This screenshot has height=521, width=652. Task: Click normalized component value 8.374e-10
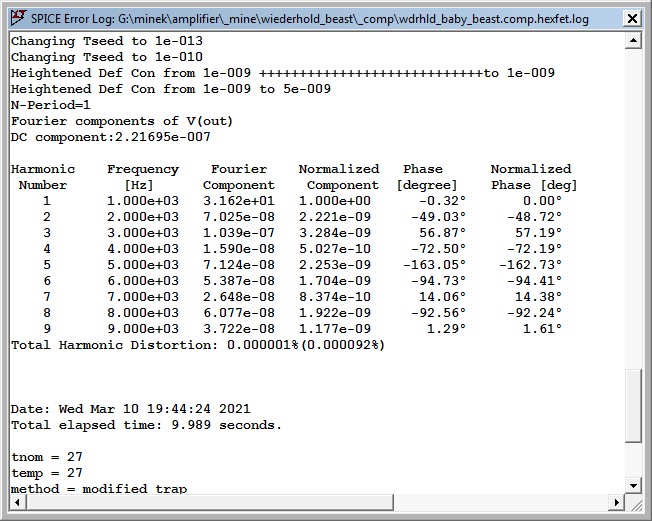335,297
